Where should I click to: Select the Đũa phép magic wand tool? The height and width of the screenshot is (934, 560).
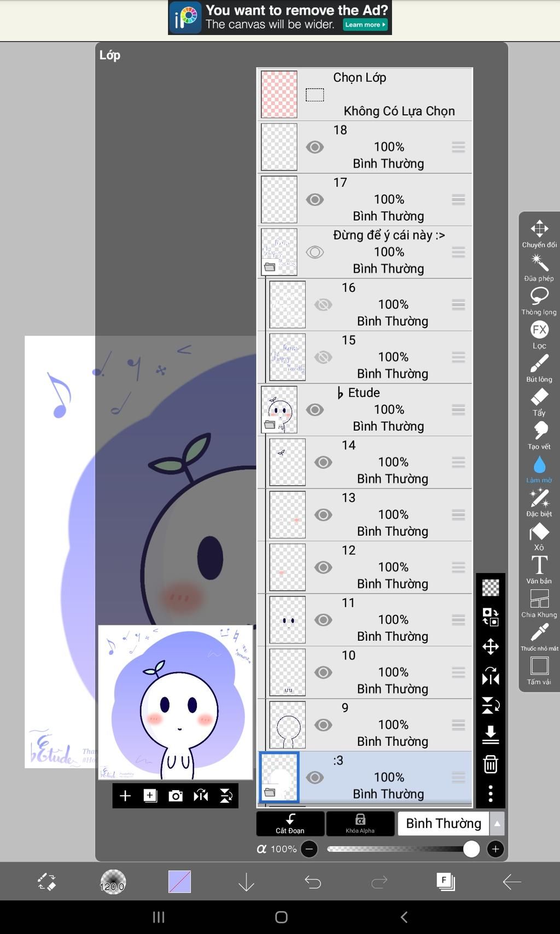(539, 268)
